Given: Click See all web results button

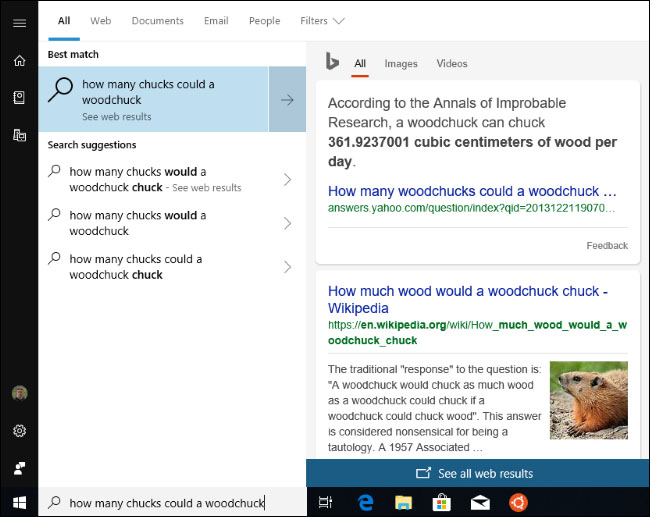Looking at the screenshot, I should point(478,473).
